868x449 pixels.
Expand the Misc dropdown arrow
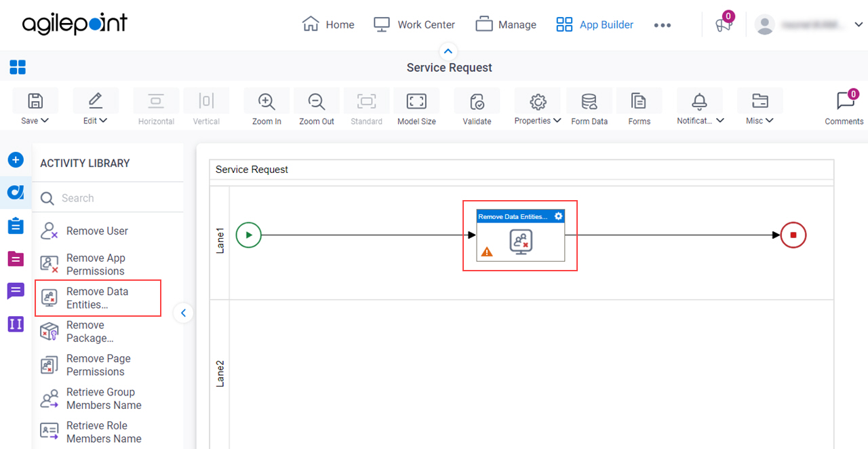[x=769, y=121]
